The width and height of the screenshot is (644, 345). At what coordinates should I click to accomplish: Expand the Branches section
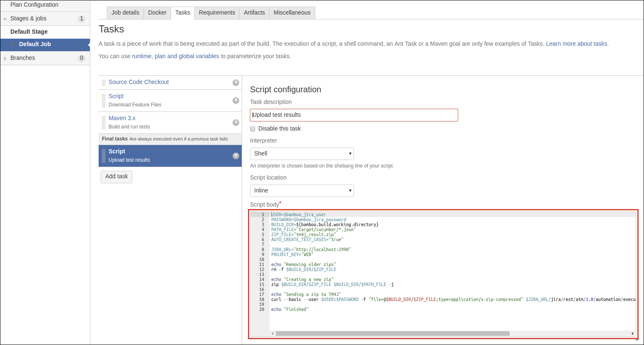5,58
